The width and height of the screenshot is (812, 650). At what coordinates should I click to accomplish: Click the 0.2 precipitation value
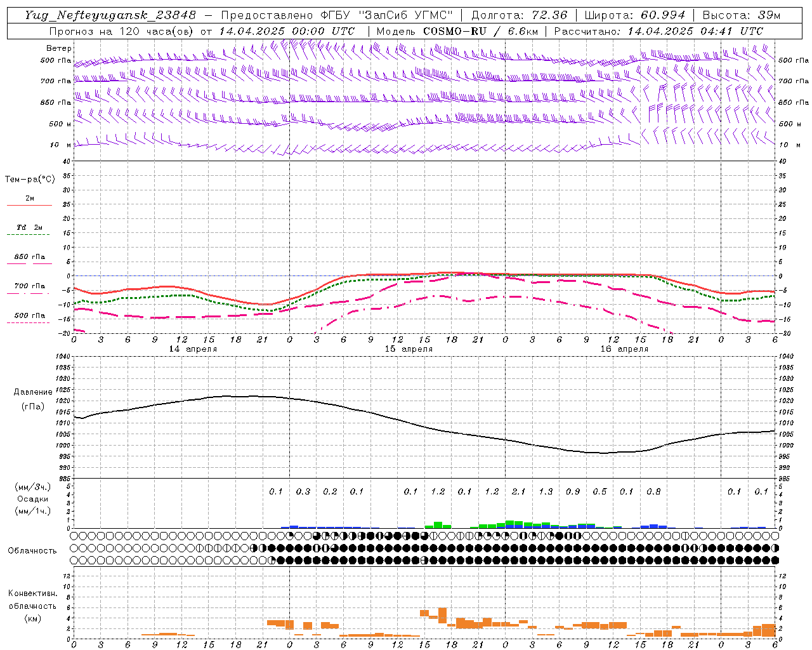tap(330, 491)
